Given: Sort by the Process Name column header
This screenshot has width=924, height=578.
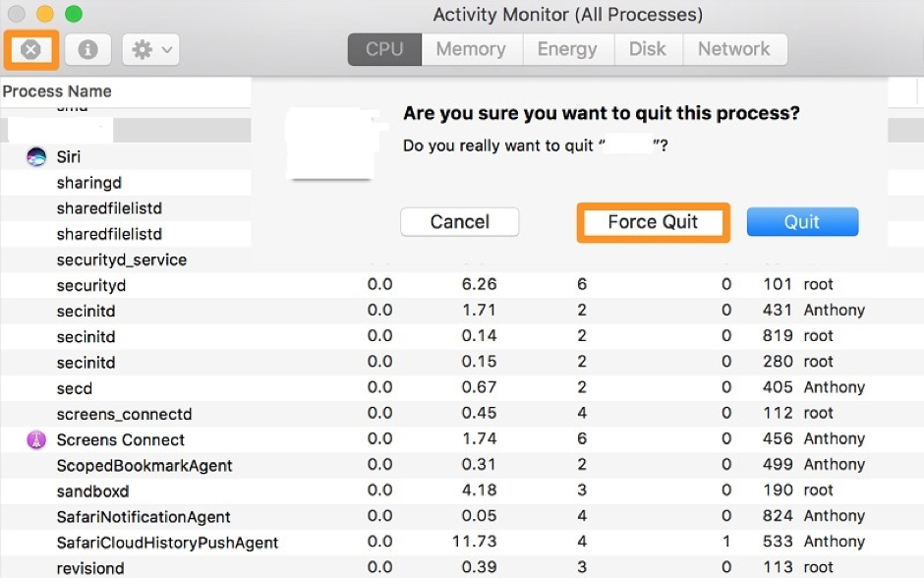Looking at the screenshot, I should 57,91.
